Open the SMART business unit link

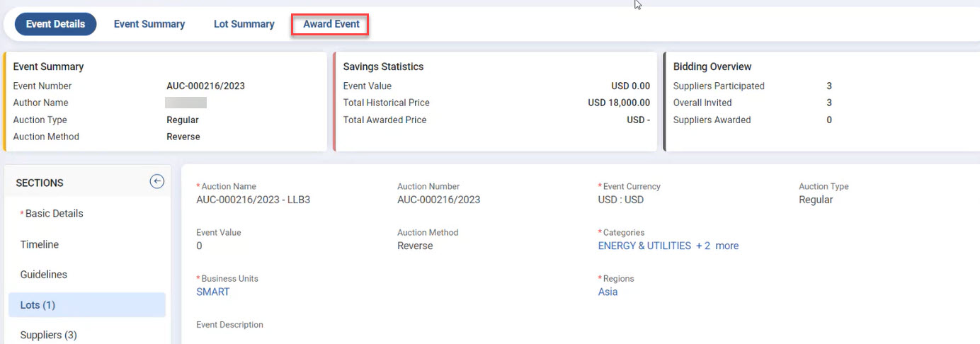tap(213, 292)
